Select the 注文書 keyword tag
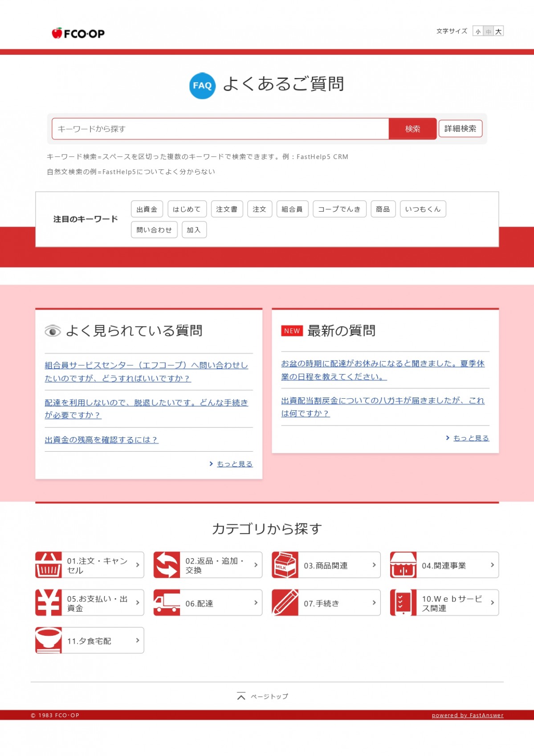 pos(227,209)
